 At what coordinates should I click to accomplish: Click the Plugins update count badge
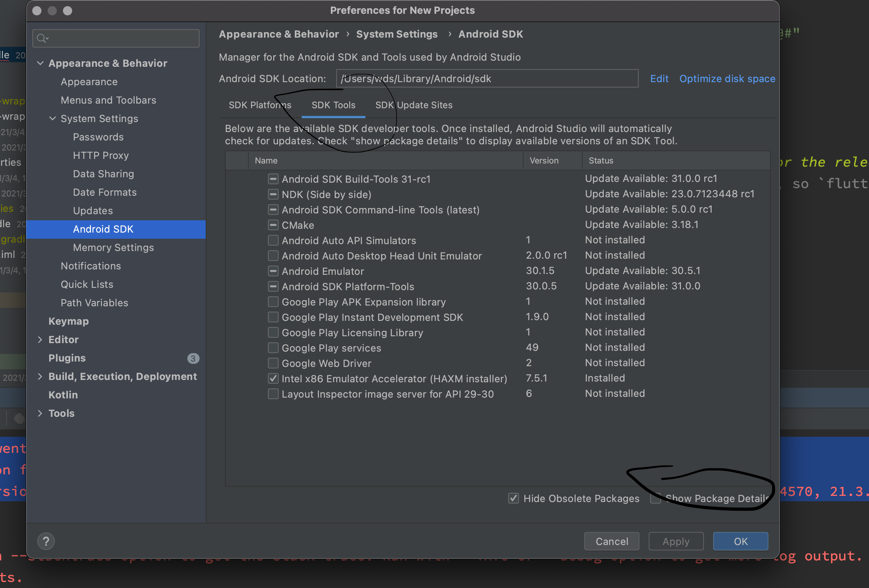193,358
